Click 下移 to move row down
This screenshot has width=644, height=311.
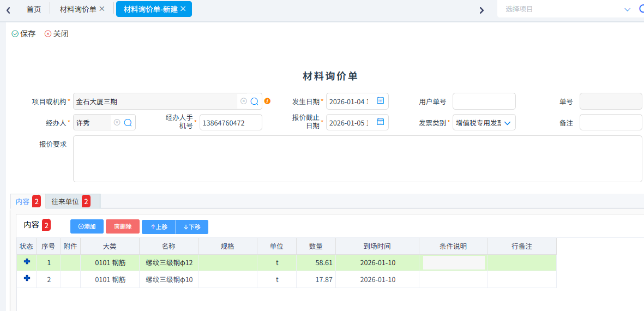tap(192, 227)
